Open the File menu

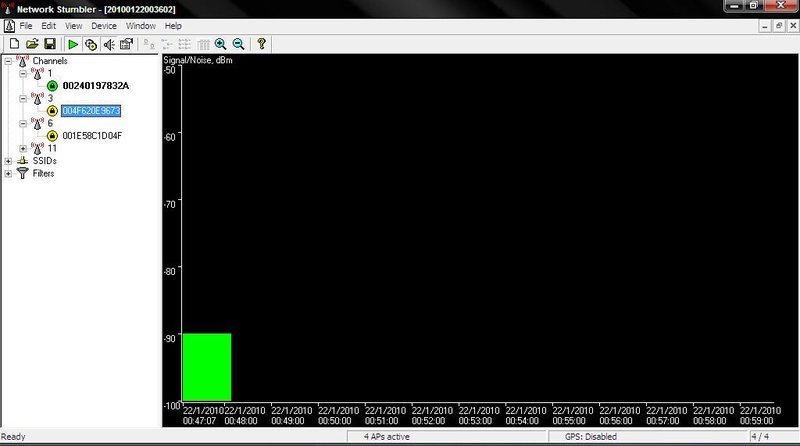point(26,26)
